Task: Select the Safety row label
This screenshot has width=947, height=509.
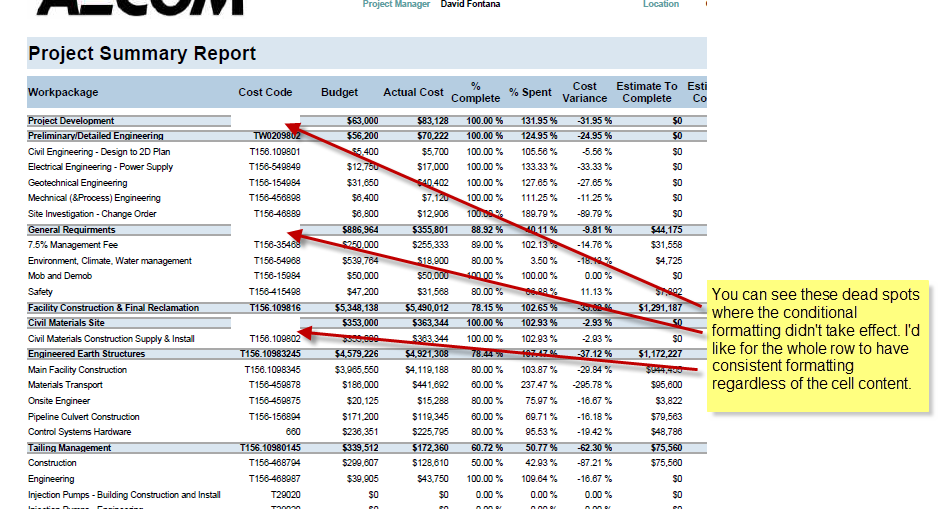Action: [x=40, y=292]
